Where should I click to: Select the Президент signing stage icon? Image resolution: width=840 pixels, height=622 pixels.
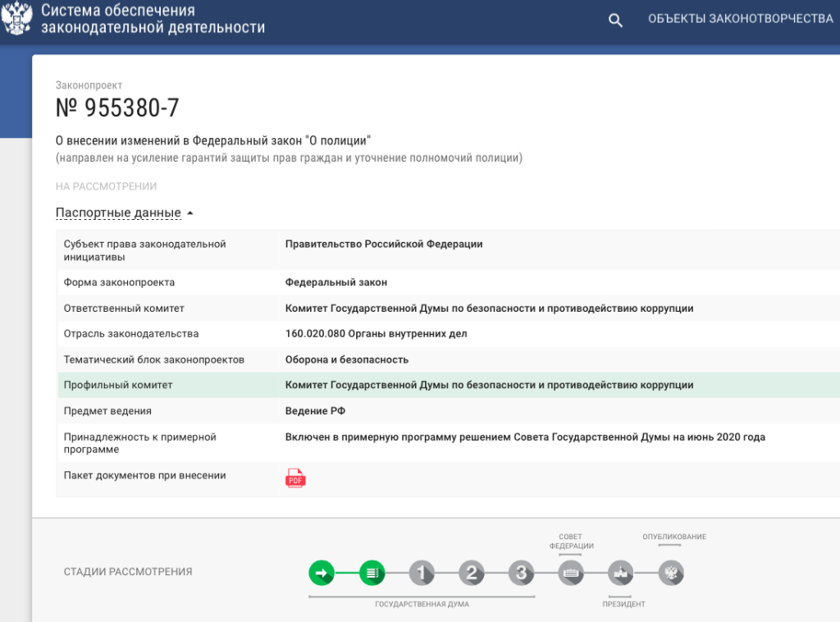pyautogui.click(x=620, y=573)
